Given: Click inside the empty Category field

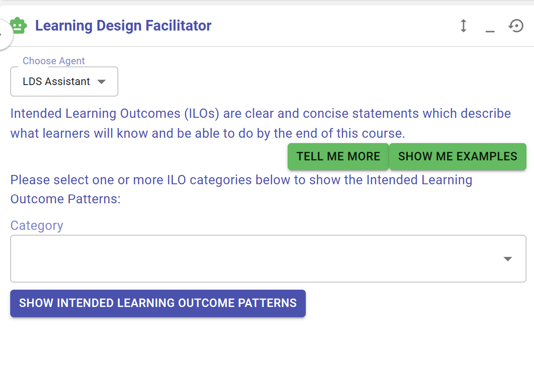Looking at the screenshot, I should (x=268, y=259).
